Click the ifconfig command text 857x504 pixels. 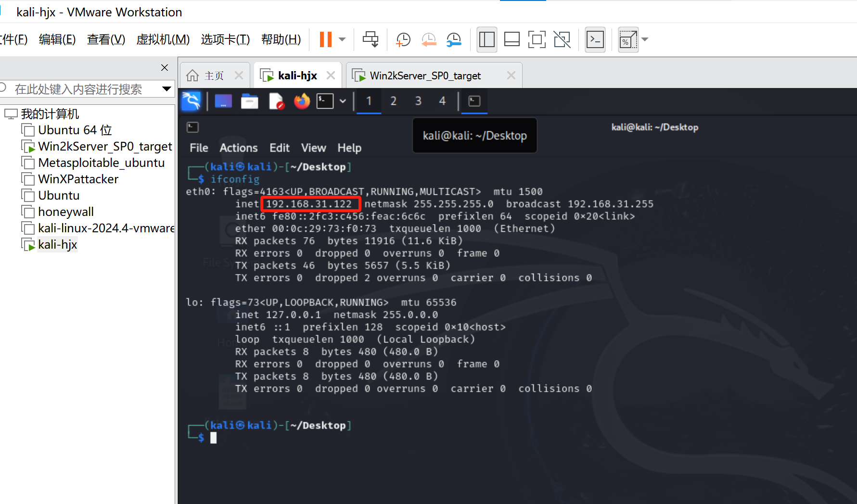click(x=235, y=179)
